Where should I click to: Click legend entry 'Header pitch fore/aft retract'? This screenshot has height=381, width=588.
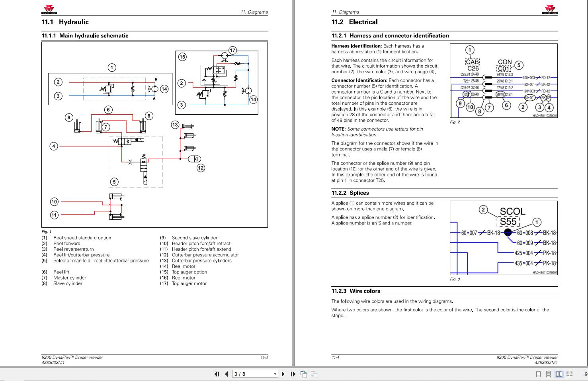(201, 244)
